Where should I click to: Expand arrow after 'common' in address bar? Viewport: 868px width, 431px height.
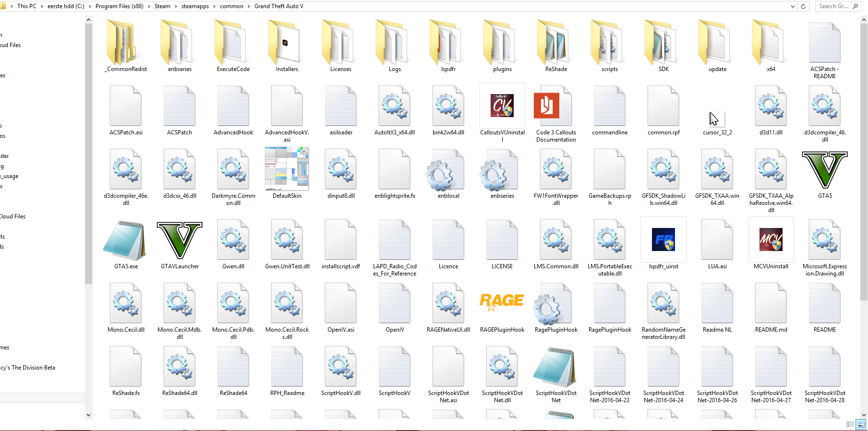coord(249,6)
